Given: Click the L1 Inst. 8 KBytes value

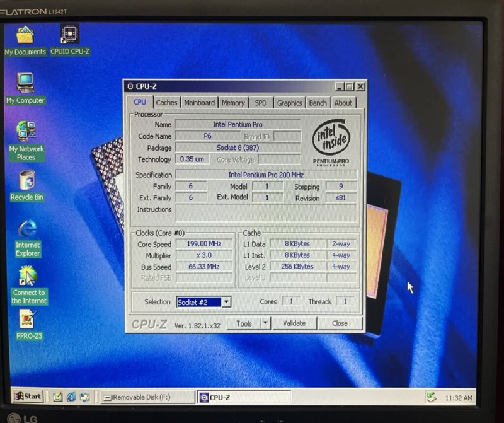Looking at the screenshot, I should tap(297, 255).
